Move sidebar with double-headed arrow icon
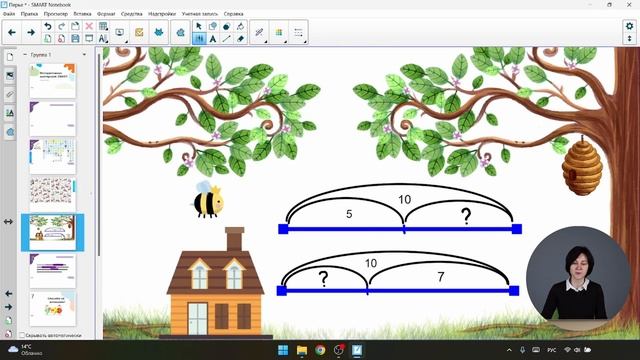 (9, 222)
